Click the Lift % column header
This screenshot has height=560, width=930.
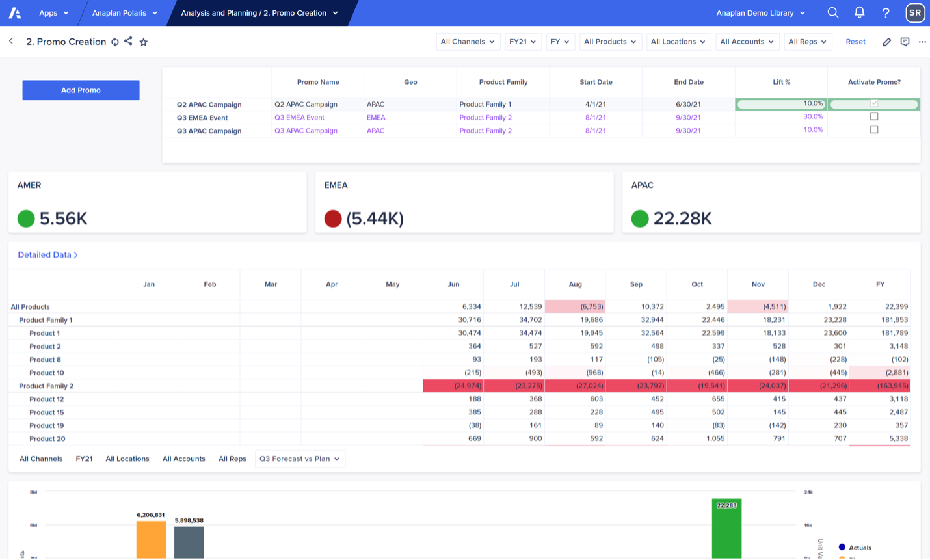point(781,82)
